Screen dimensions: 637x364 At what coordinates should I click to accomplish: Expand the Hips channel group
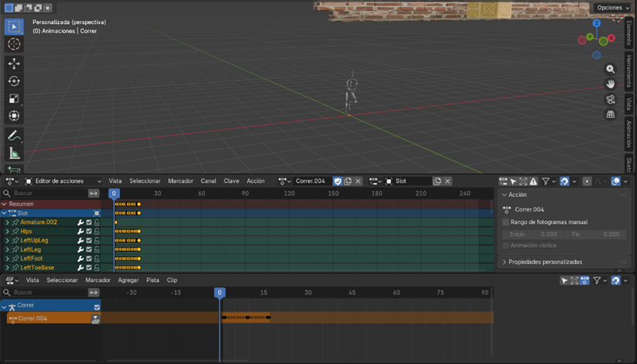7,232
